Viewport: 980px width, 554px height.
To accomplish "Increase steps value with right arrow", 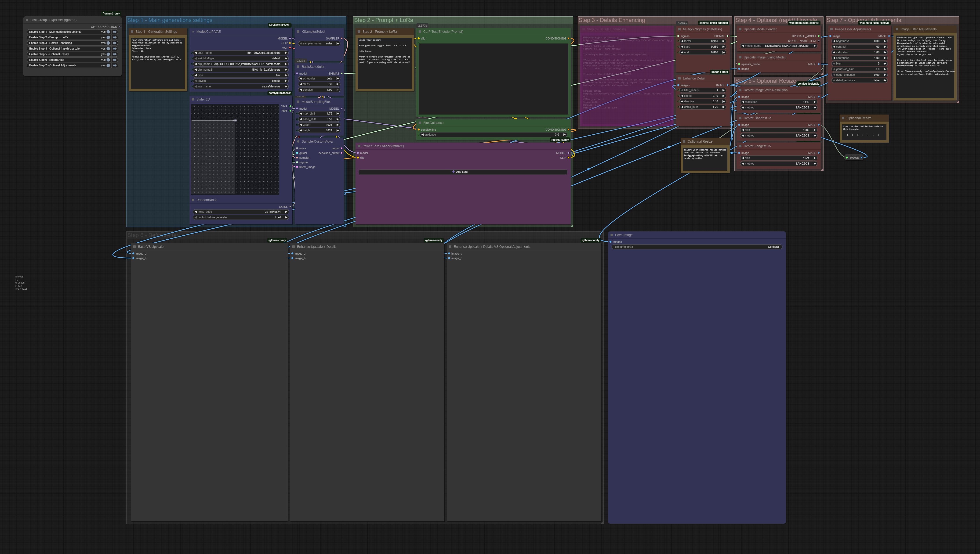I will click(338, 84).
